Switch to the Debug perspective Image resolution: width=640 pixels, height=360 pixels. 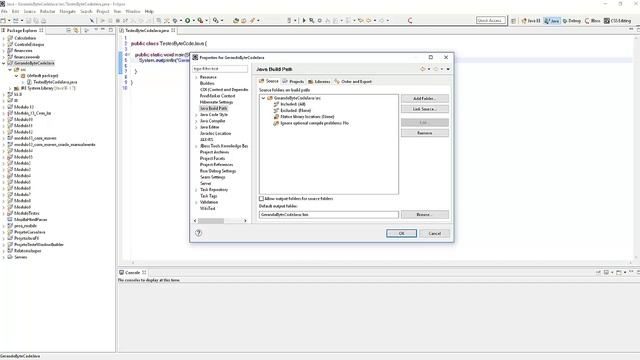(571, 21)
